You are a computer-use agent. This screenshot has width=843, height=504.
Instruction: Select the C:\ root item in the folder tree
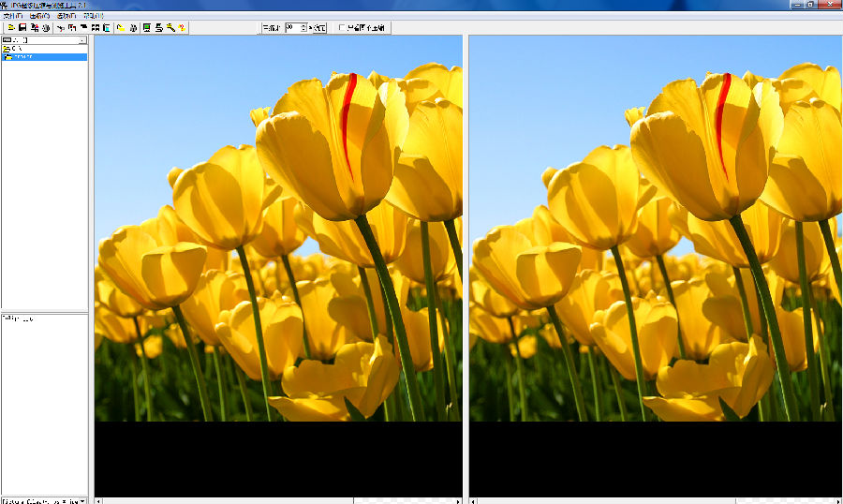pyautogui.click(x=17, y=49)
